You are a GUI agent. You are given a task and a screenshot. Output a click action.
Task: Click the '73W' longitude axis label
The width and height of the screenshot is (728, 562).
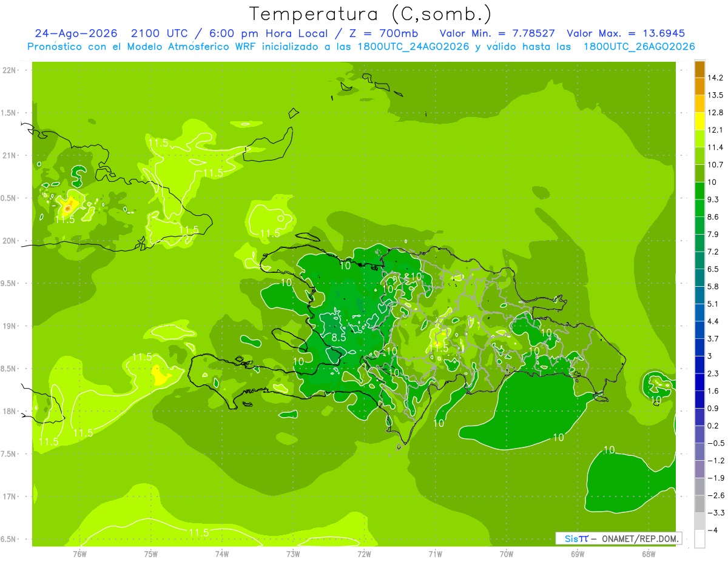(x=293, y=554)
